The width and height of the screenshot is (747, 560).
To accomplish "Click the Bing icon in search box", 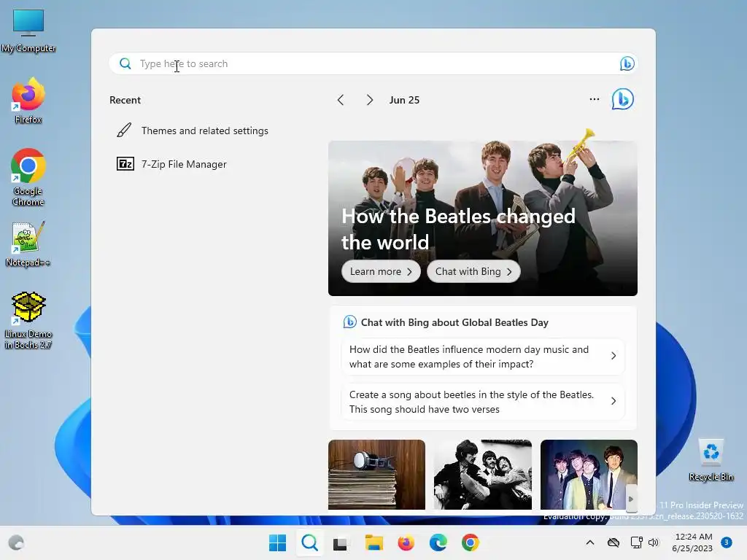I will click(627, 63).
